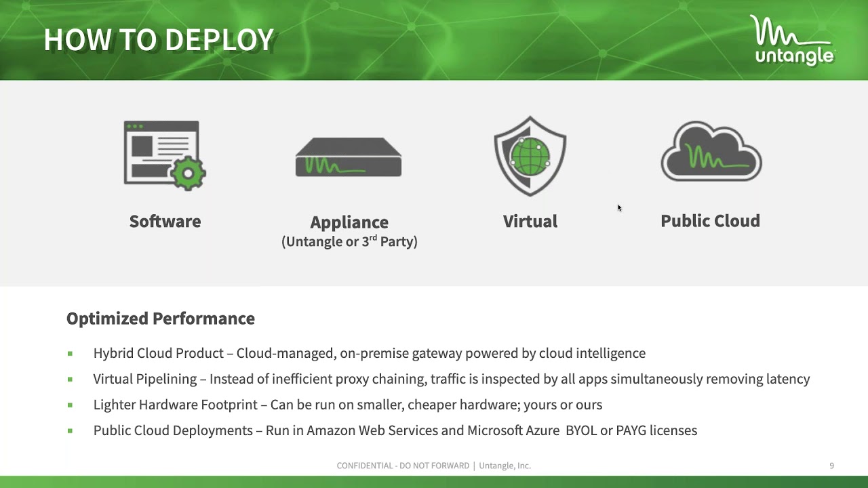Click the slide page number 9

tap(831, 466)
